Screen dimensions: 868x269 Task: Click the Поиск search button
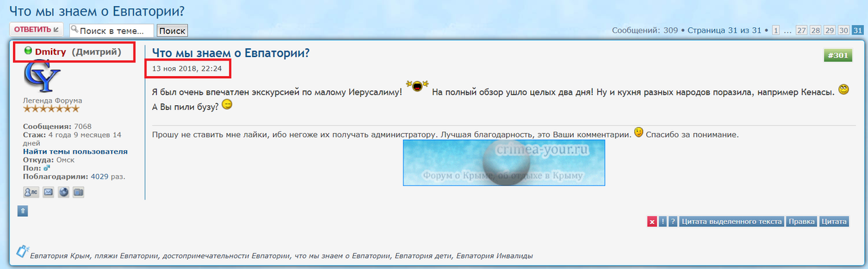click(x=172, y=31)
